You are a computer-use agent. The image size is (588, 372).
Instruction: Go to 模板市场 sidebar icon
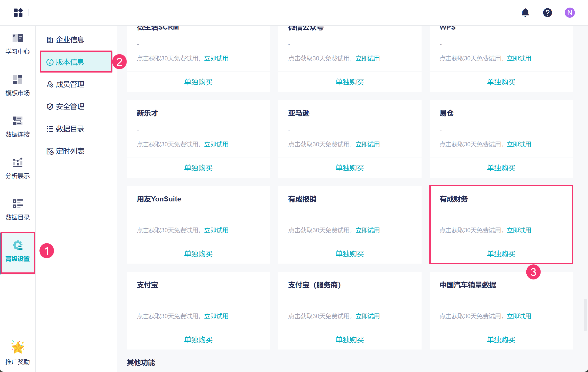tap(18, 86)
